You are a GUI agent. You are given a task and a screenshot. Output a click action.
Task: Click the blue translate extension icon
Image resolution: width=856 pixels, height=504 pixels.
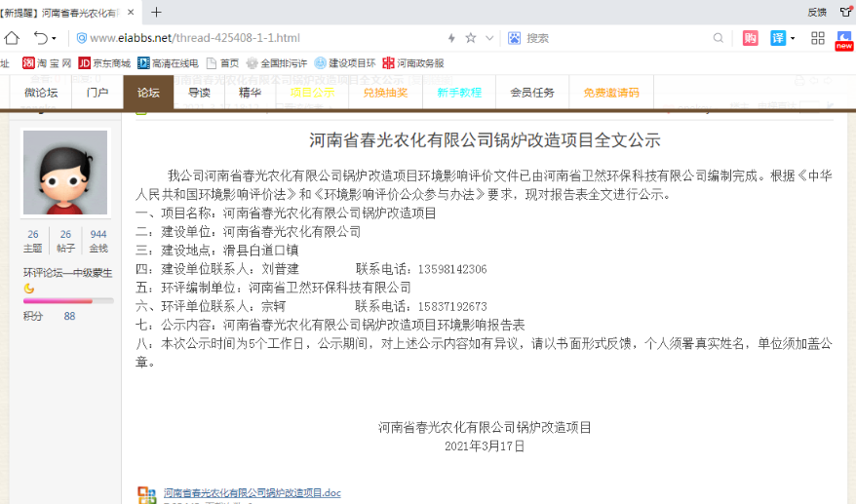pos(778,38)
